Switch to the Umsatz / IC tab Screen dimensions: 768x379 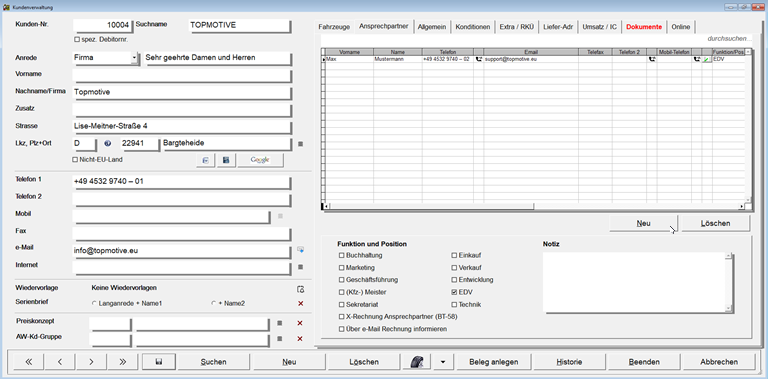point(599,27)
